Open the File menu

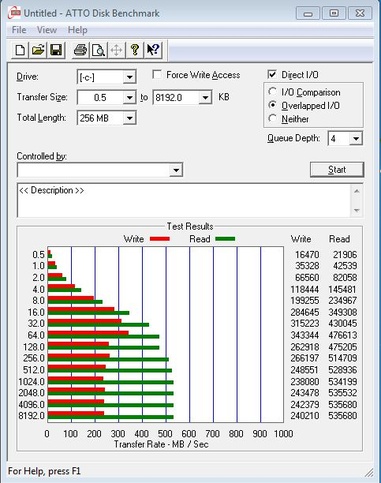click(x=19, y=30)
